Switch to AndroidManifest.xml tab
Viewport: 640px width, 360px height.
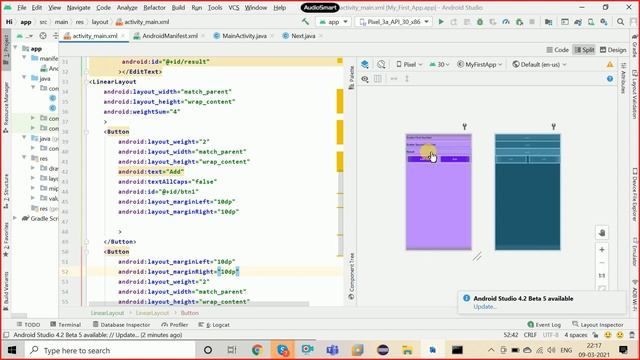[x=169, y=36]
